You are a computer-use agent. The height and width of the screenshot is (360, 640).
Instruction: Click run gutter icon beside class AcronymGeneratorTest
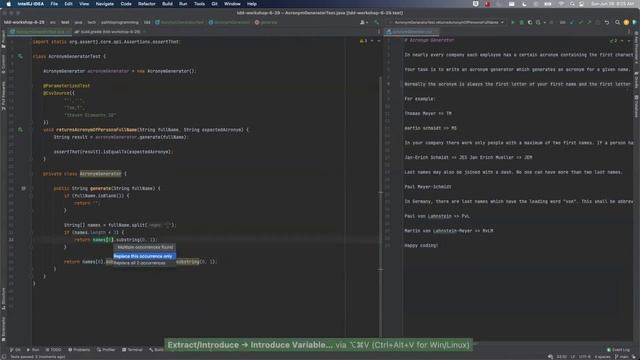tap(20, 56)
